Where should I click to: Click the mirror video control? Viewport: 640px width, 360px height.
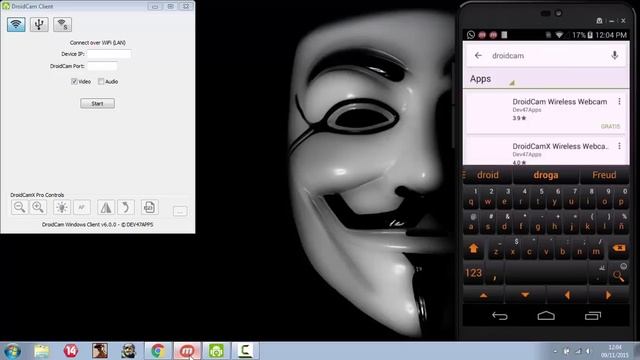click(x=106, y=207)
